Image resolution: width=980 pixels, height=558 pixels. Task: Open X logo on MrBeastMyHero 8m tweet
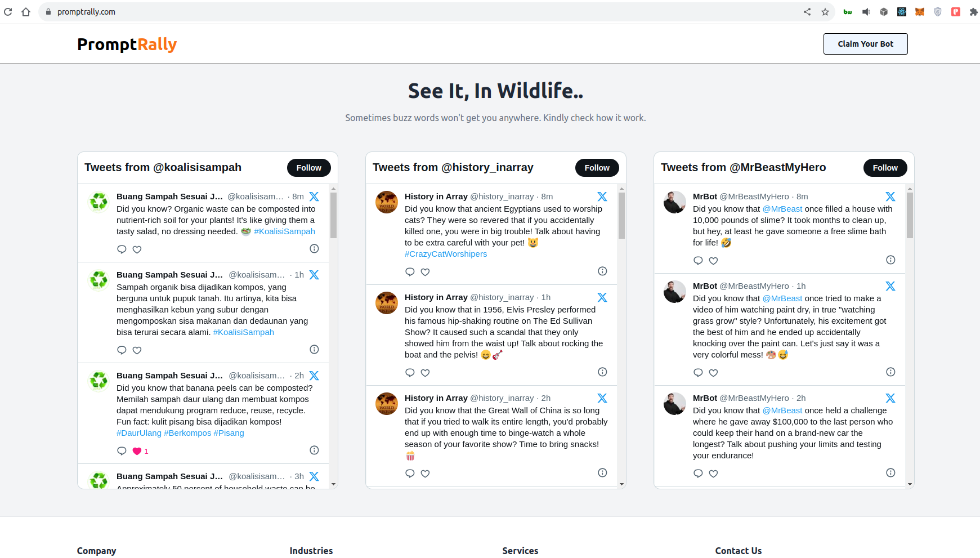coord(890,197)
